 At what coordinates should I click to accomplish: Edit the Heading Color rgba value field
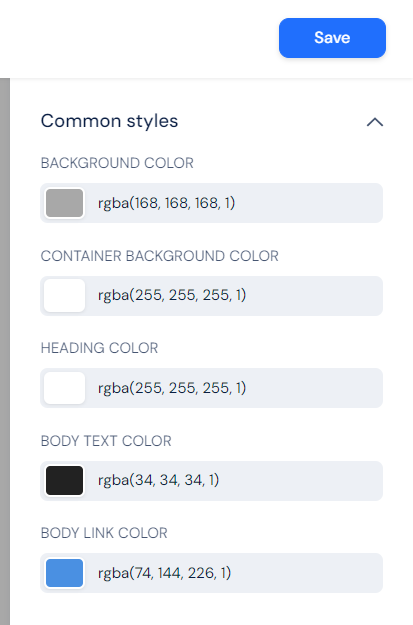pyautogui.click(x=235, y=388)
